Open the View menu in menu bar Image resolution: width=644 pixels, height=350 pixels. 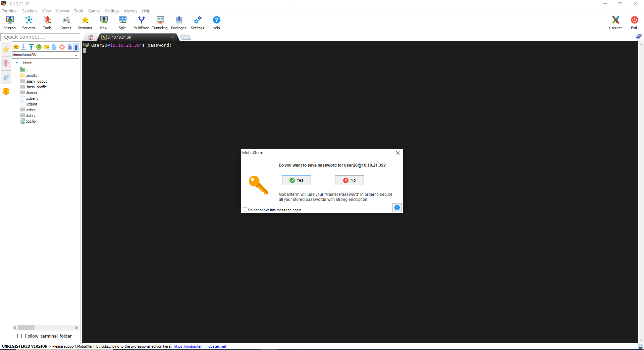(x=46, y=11)
